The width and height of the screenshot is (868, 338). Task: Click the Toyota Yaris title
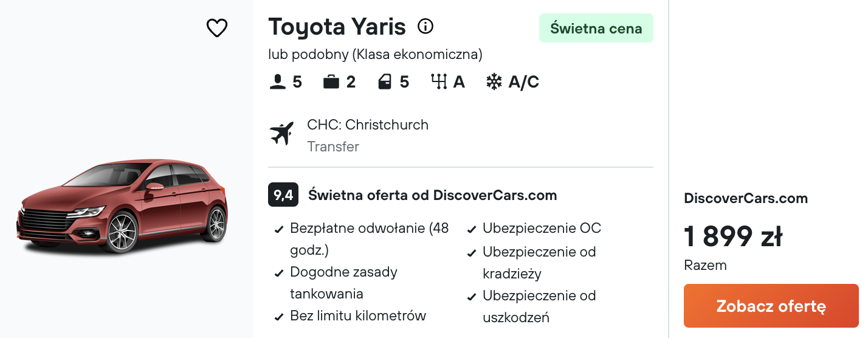coord(337,27)
